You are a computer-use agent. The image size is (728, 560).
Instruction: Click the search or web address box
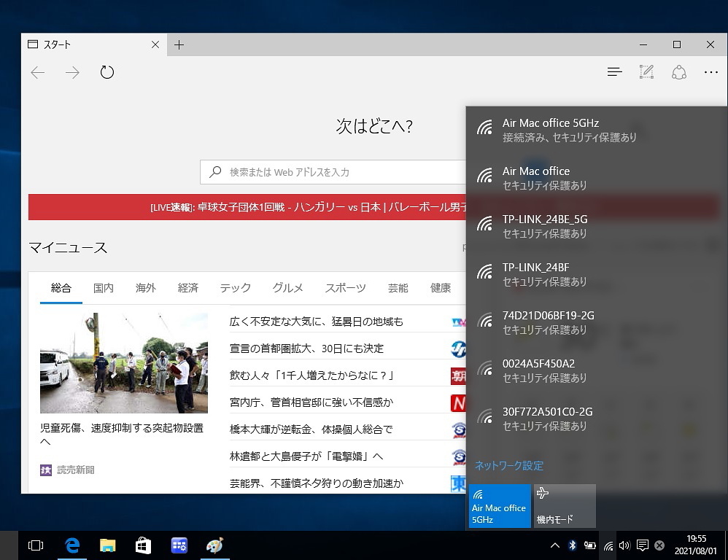(333, 172)
